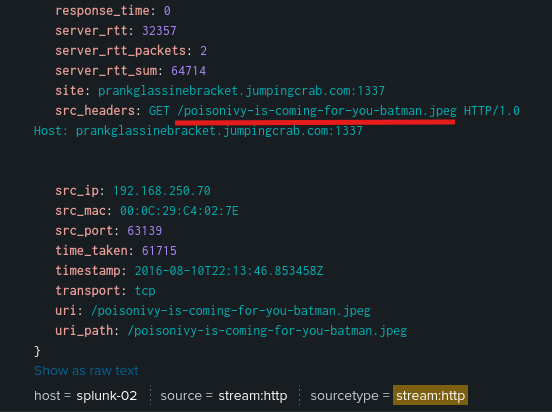
Task: Click the src_ip field name
Action: [x=77, y=191]
